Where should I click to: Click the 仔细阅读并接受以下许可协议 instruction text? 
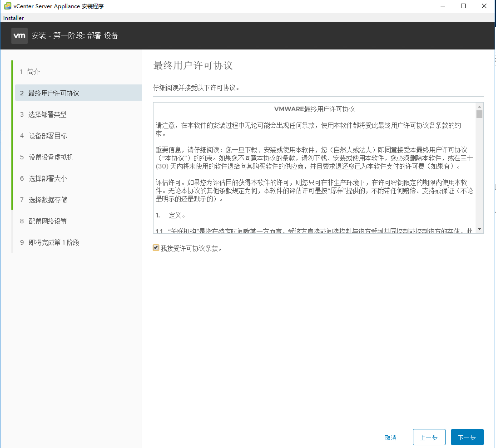tap(196, 88)
